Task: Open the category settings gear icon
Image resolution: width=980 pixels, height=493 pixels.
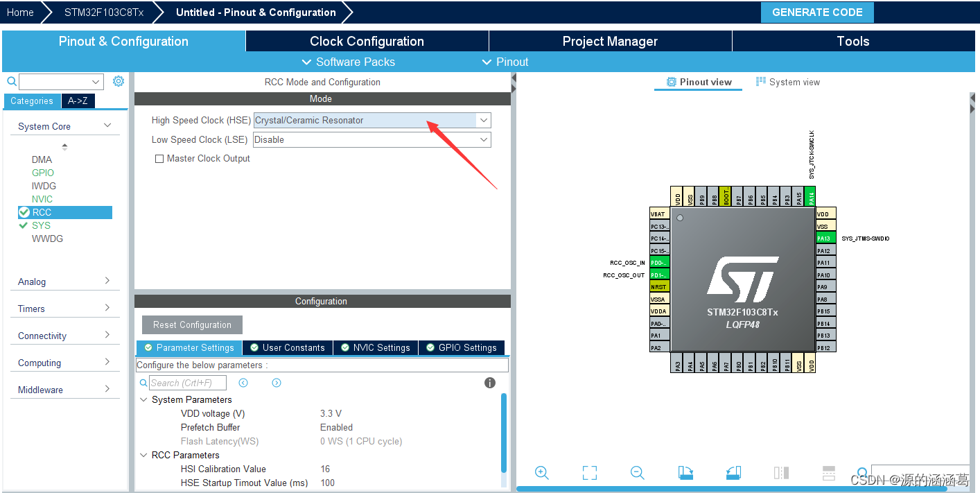Action: click(x=119, y=81)
